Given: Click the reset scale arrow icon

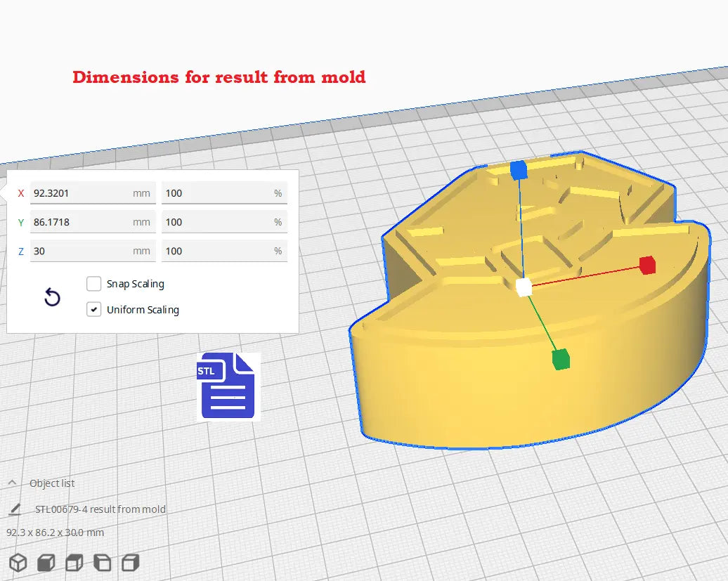Looking at the screenshot, I should tap(52, 298).
